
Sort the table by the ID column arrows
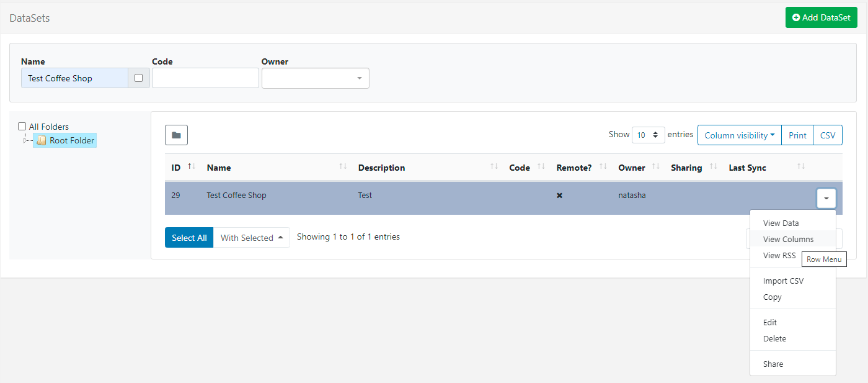190,166
